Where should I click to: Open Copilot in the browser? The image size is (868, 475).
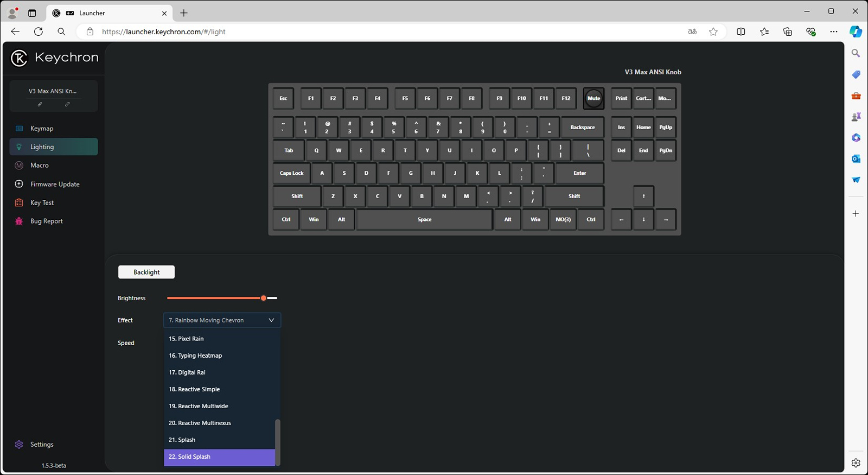(x=856, y=31)
